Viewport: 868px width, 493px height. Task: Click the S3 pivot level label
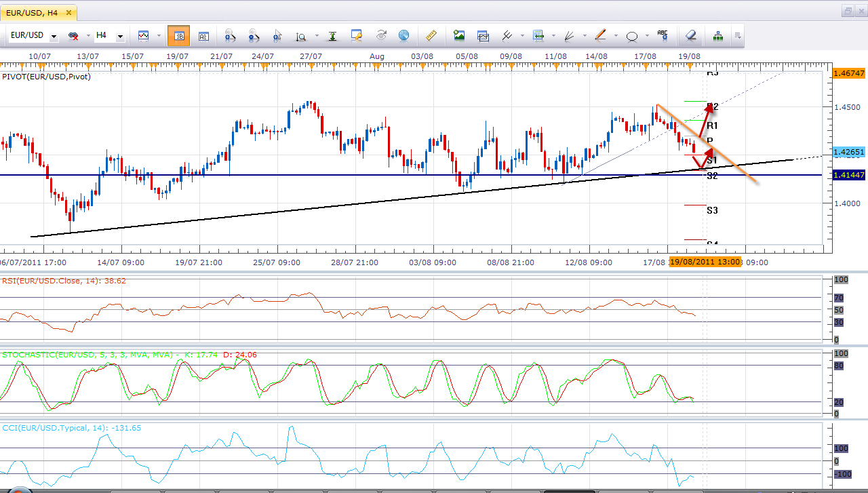coord(712,210)
